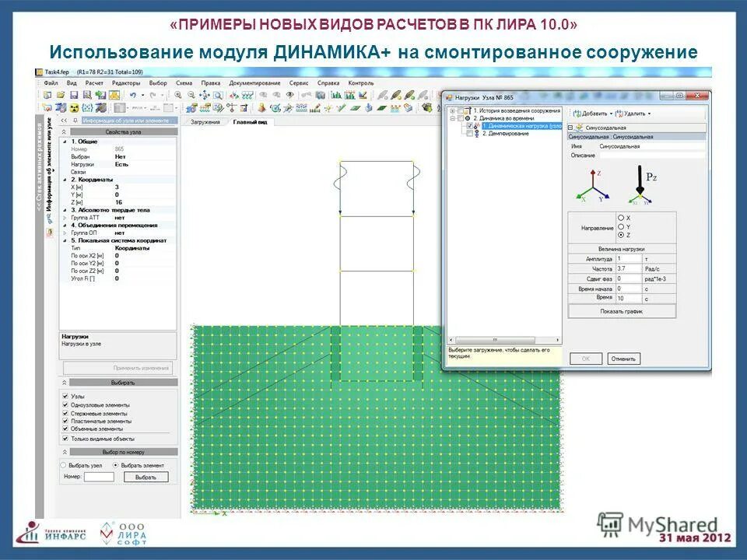Collapse the 1. Общие property group

click(x=65, y=142)
